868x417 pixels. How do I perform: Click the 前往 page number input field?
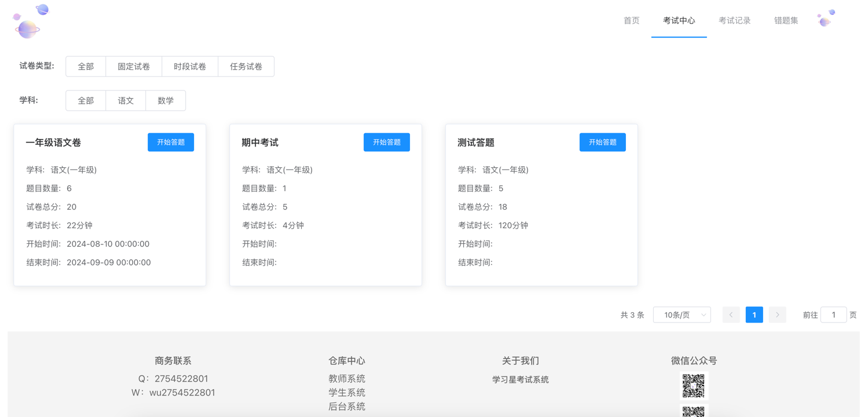[833, 314]
